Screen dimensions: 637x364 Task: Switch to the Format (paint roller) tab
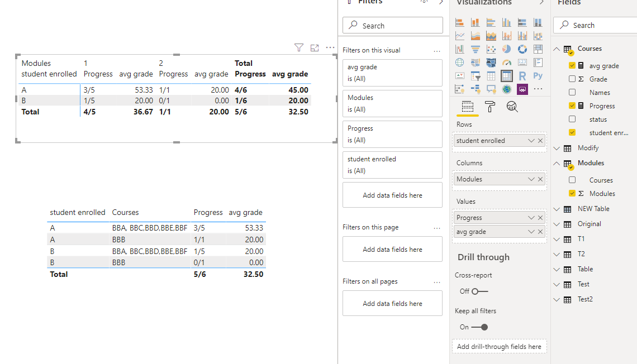[x=490, y=107]
